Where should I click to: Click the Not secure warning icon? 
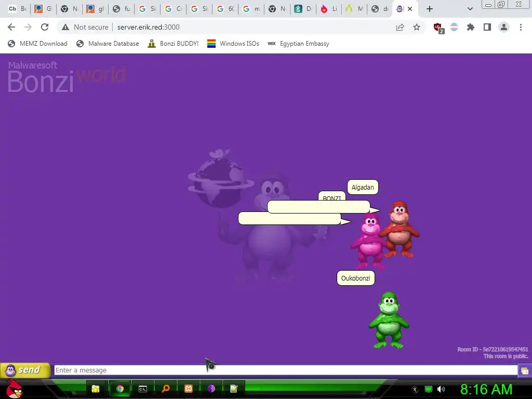click(65, 27)
